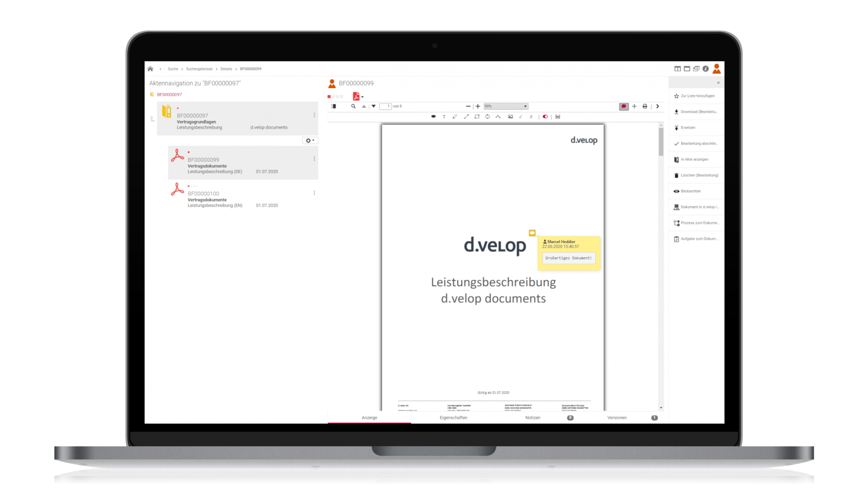This screenshot has width=868, height=499.
Task: Open the PDF format dropdown arrow
Action: pos(363,97)
